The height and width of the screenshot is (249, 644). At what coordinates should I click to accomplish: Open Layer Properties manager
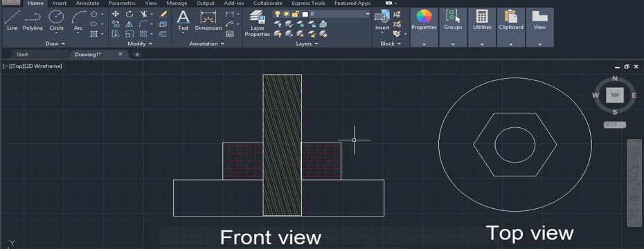257,24
